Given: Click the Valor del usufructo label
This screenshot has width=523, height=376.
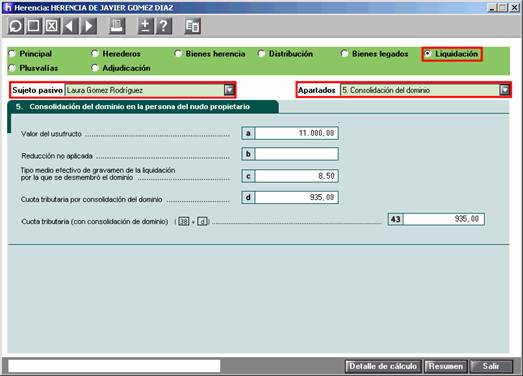Looking at the screenshot, I should [51, 134].
